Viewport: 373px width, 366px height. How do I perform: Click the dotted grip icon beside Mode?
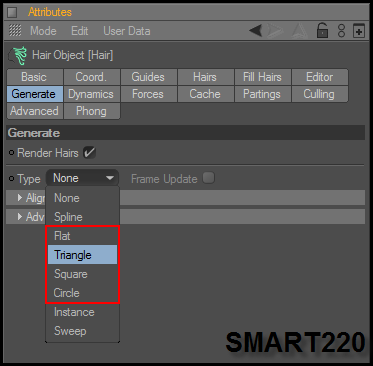tap(15, 31)
